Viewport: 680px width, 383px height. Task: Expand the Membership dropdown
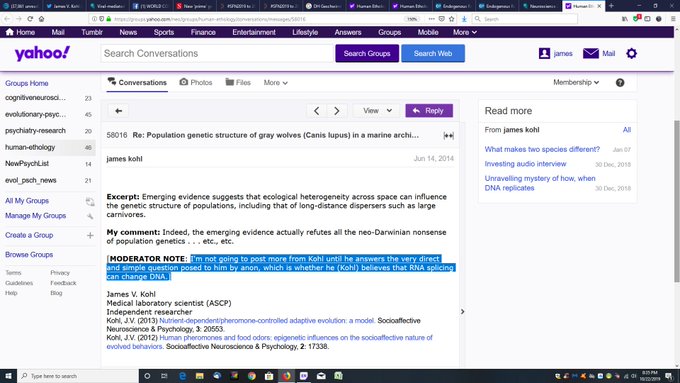point(576,82)
